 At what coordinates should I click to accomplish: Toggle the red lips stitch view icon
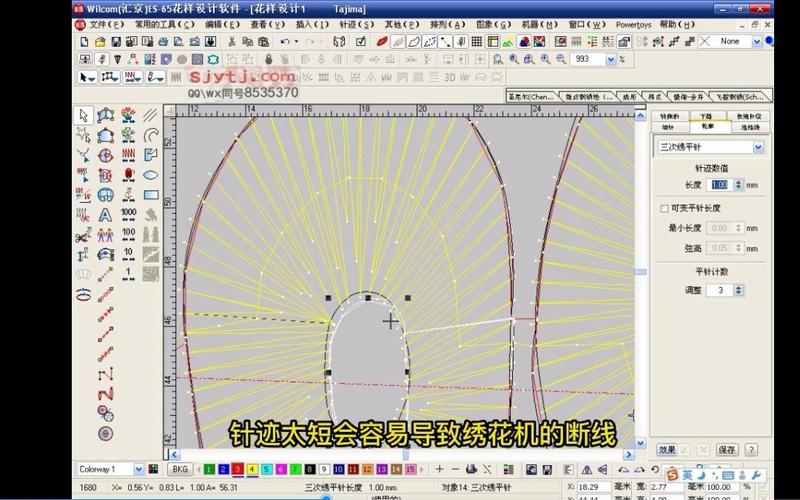[382, 42]
